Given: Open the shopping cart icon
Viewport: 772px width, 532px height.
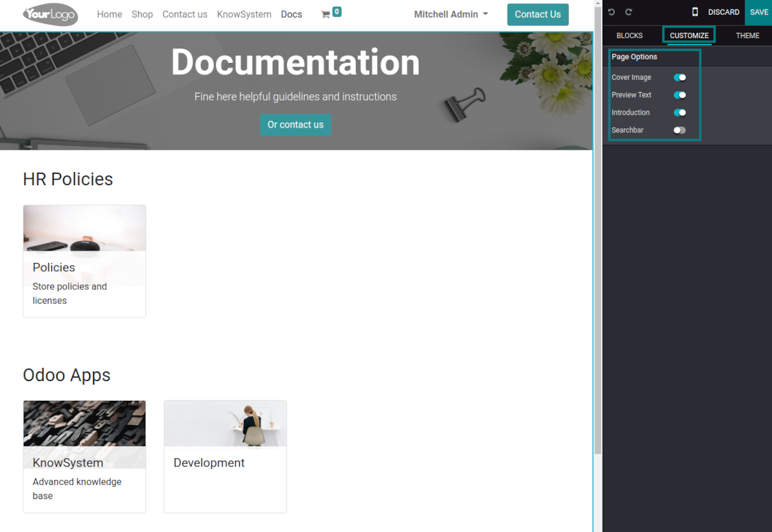Looking at the screenshot, I should pos(326,14).
